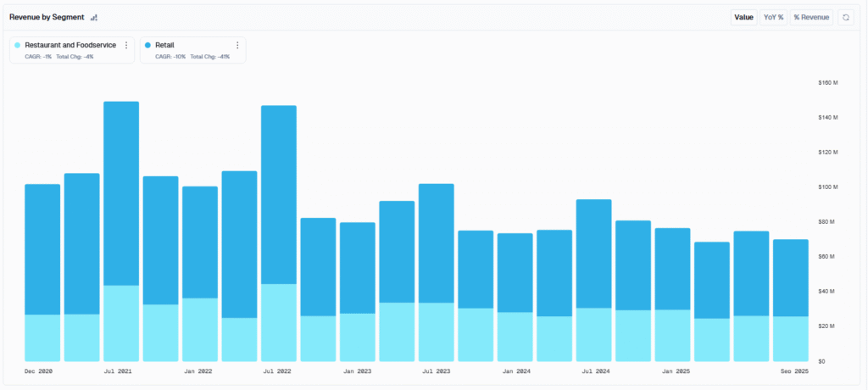Switch to the % Revenue view
This screenshot has width=868, height=390.
coord(811,18)
